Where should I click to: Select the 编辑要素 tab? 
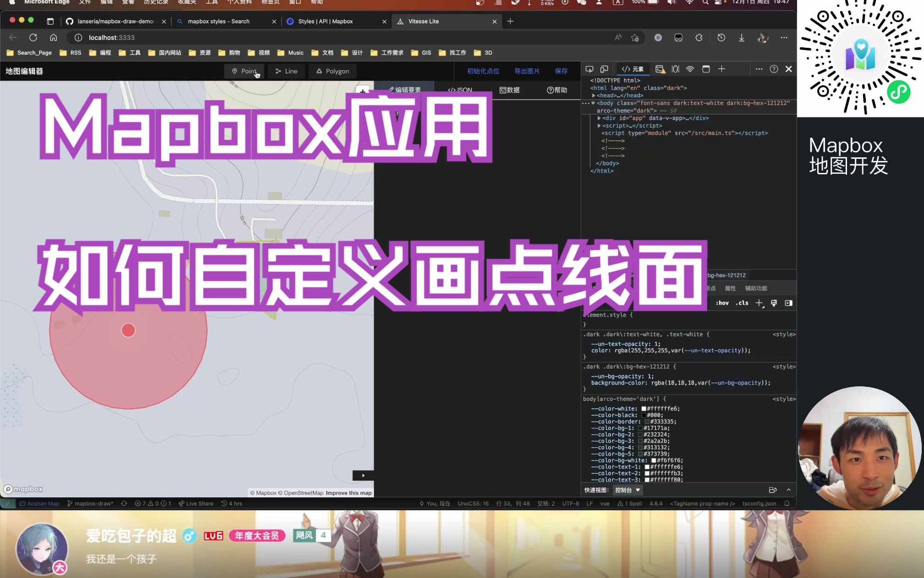[405, 90]
